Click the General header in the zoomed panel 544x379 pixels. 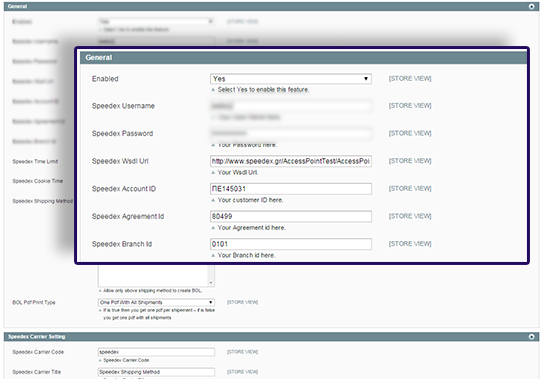(x=99, y=58)
